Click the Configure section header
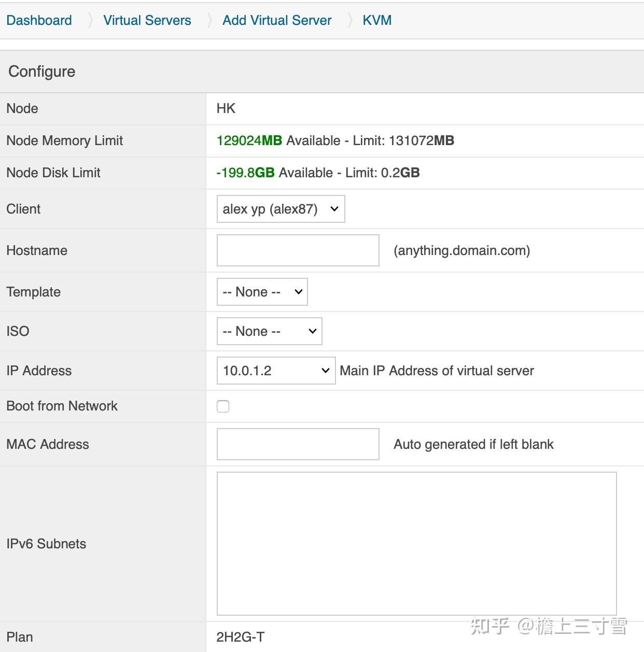 pyautogui.click(x=41, y=72)
